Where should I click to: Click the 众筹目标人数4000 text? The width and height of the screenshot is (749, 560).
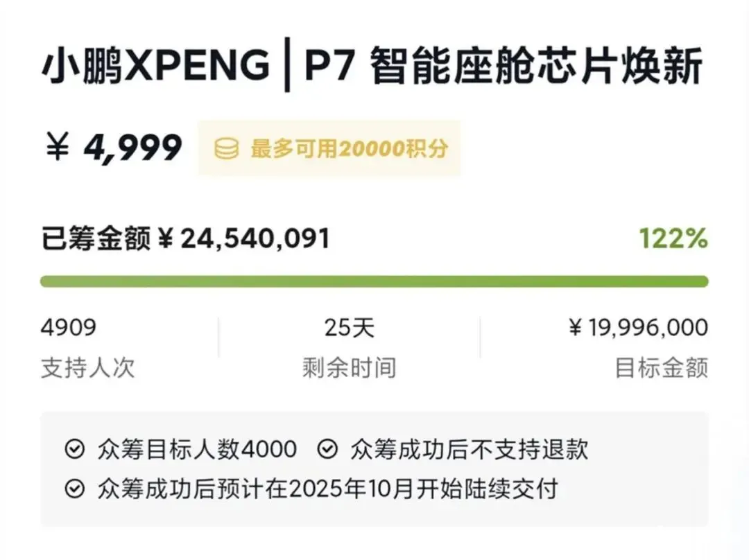(x=198, y=450)
